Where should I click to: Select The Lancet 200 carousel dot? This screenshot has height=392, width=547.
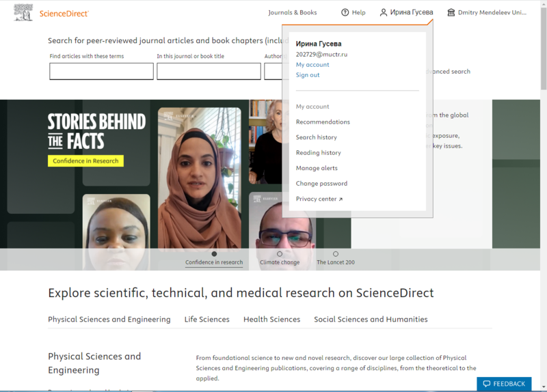(x=336, y=254)
